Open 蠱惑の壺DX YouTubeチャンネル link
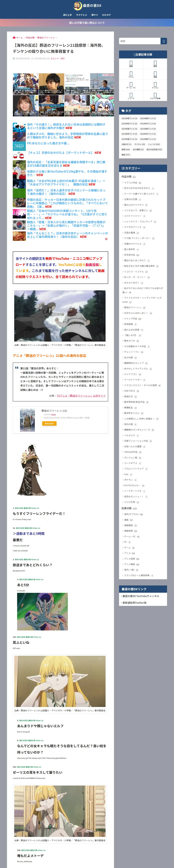The image size is (174, 868). point(141,596)
